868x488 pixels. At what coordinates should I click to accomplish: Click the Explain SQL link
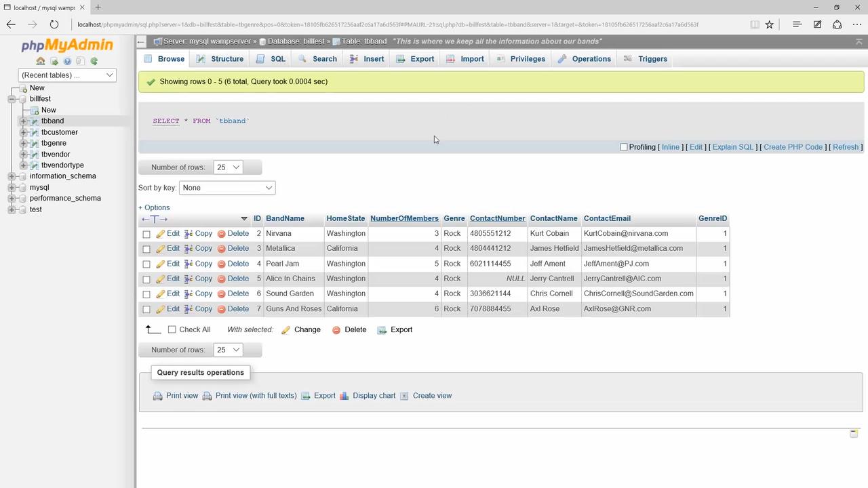point(733,147)
